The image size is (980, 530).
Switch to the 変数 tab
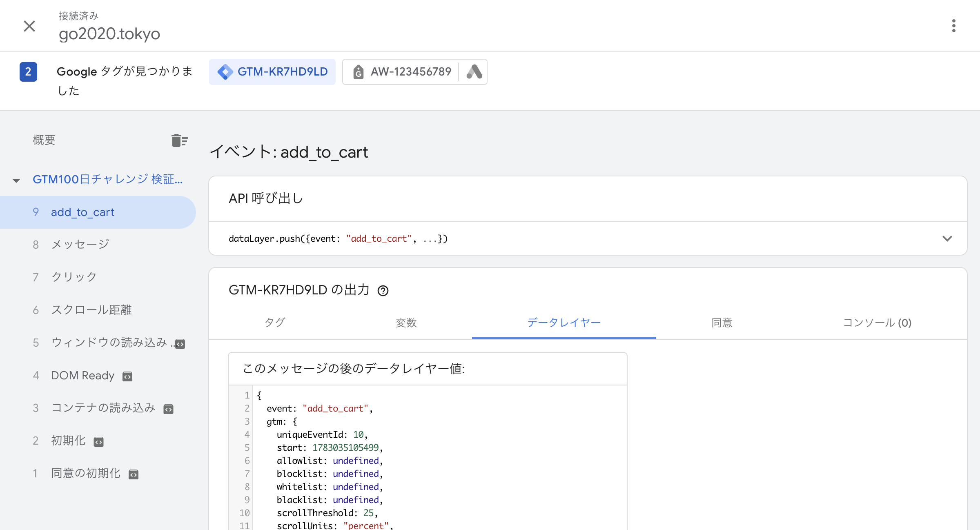[406, 323]
